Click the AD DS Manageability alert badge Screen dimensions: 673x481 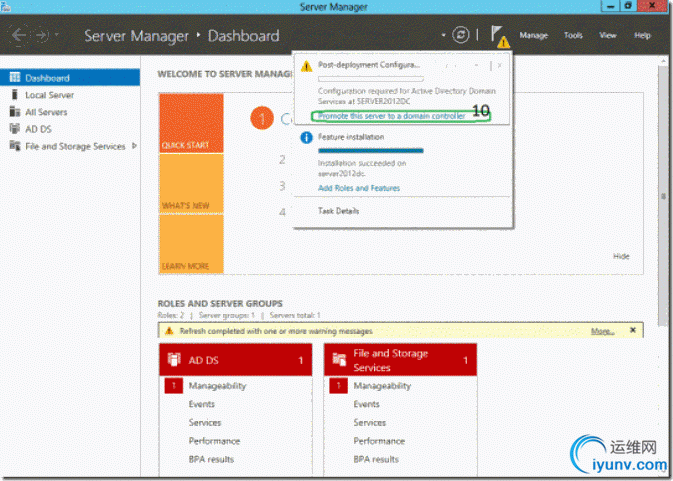174,386
